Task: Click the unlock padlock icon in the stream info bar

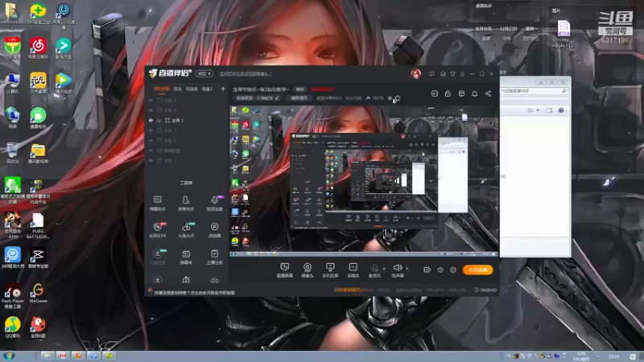Action: click(448, 93)
